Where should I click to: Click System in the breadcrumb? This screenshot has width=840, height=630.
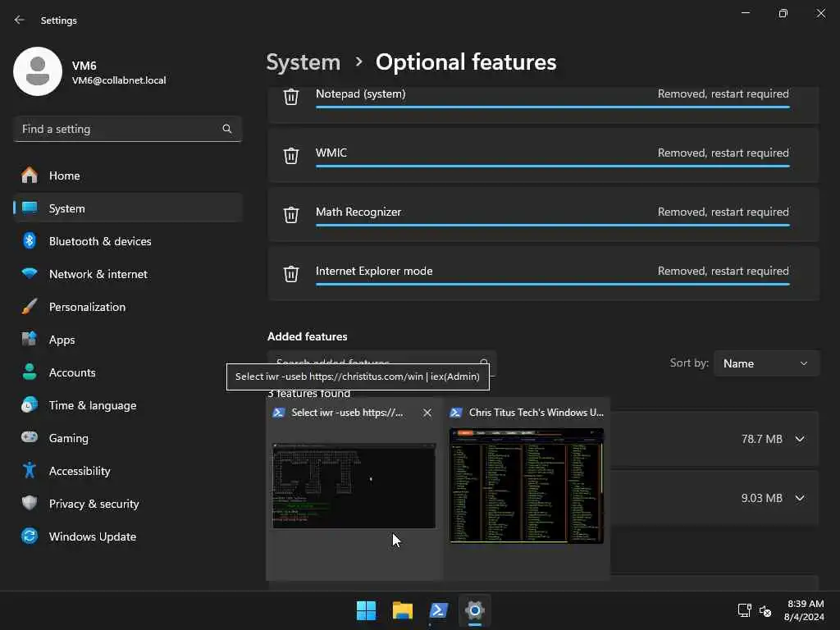304,62
